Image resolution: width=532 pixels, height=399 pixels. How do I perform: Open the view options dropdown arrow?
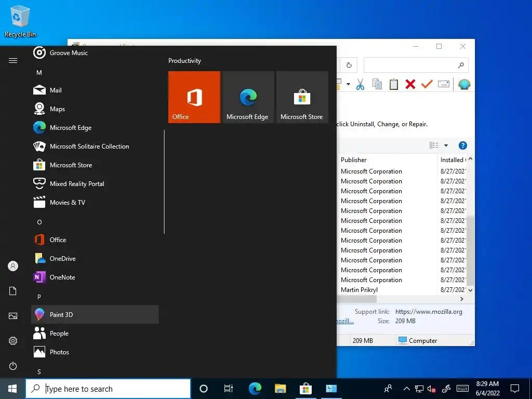tap(446, 145)
